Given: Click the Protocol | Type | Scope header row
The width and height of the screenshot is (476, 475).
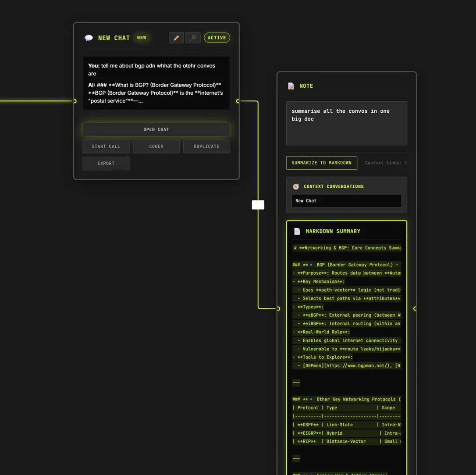Looking at the screenshot, I should pyautogui.click(x=347, y=408).
